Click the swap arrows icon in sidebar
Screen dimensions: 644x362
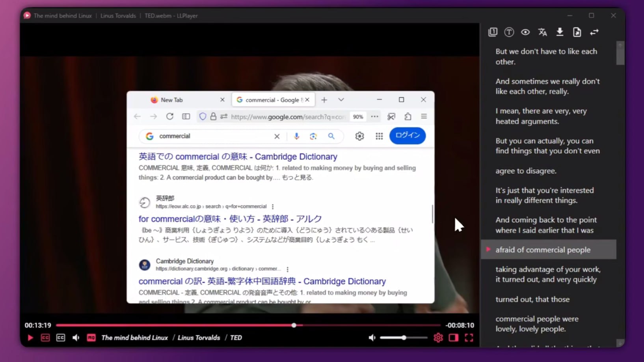(594, 32)
